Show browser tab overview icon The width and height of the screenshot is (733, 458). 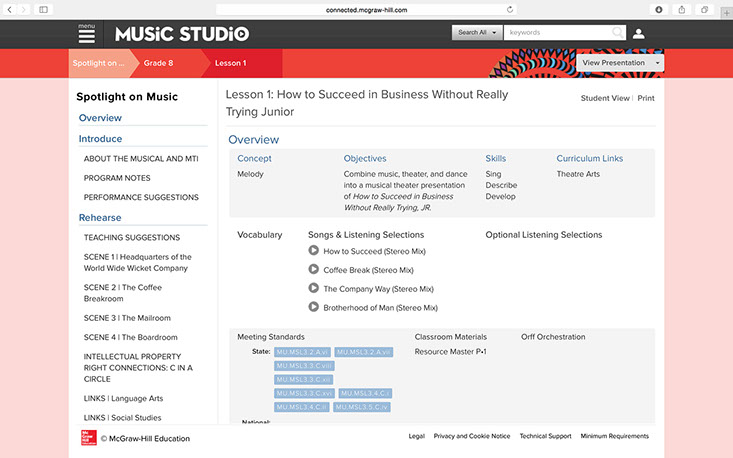coord(704,9)
